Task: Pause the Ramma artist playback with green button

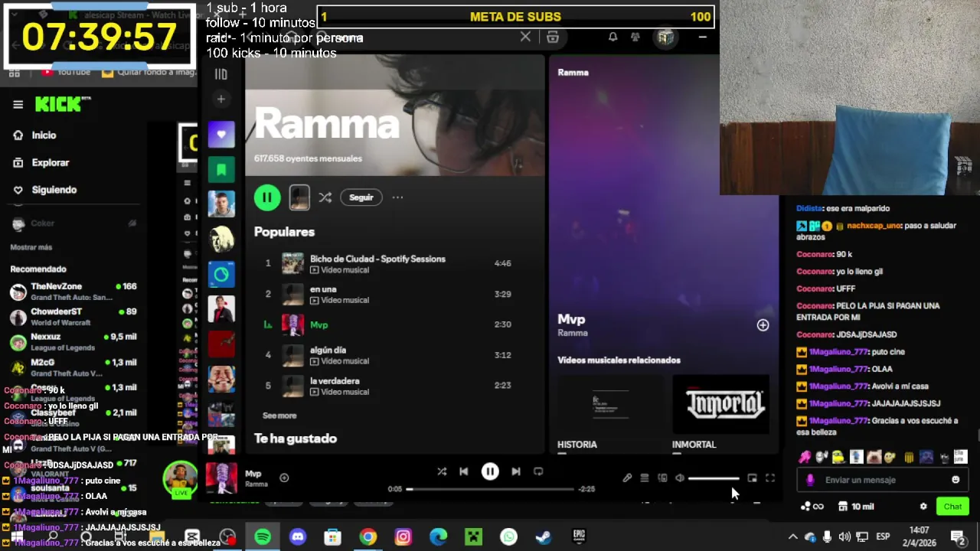Action: pyautogui.click(x=267, y=197)
